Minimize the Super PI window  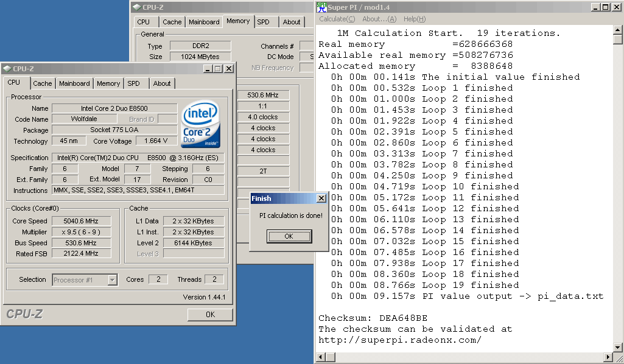(595, 7)
